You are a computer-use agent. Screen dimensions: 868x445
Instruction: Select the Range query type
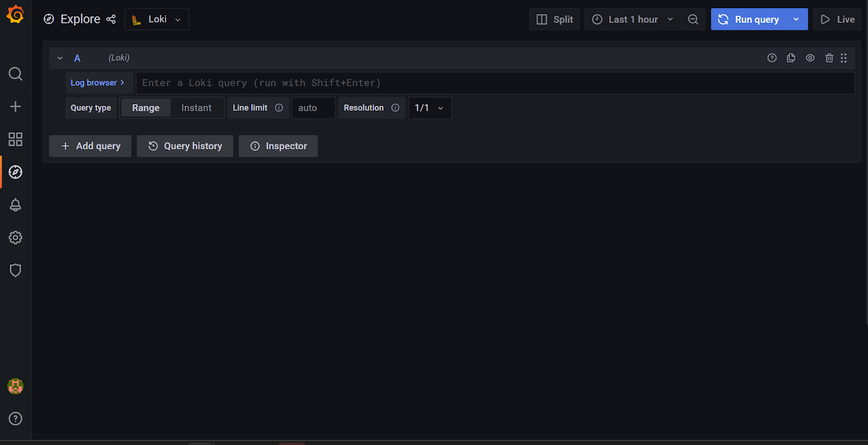(145, 108)
